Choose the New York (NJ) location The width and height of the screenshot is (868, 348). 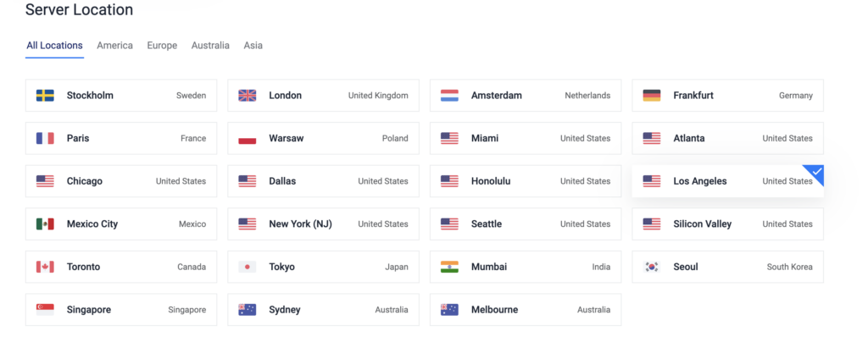323,224
